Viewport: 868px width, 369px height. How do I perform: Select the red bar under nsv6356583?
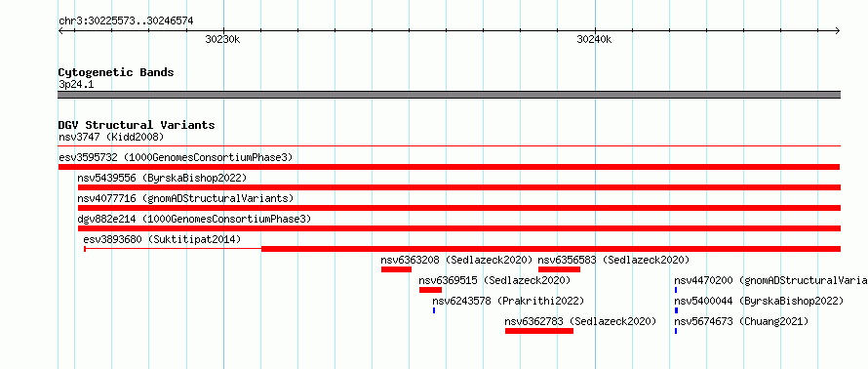pos(559,269)
